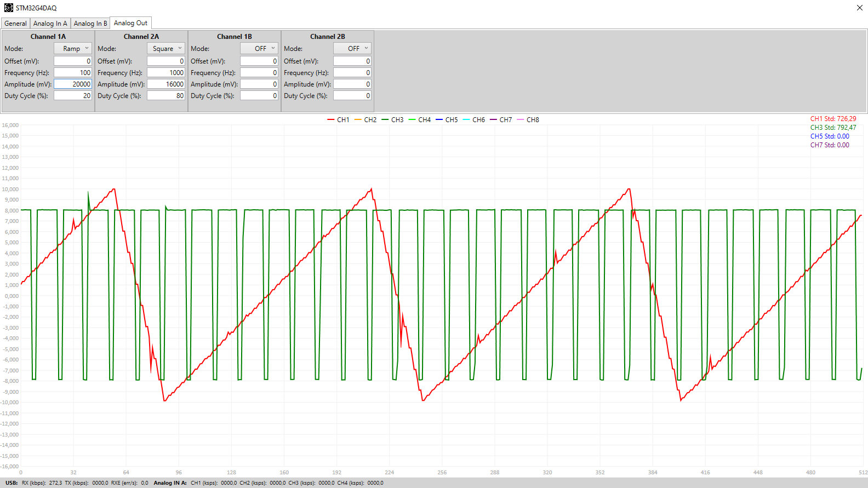Click USB label in status bar
This screenshot has height=488, width=868.
click(x=12, y=483)
